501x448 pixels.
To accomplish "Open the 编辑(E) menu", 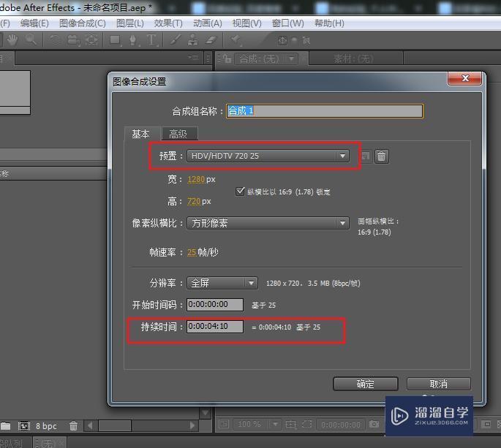I will [x=34, y=23].
